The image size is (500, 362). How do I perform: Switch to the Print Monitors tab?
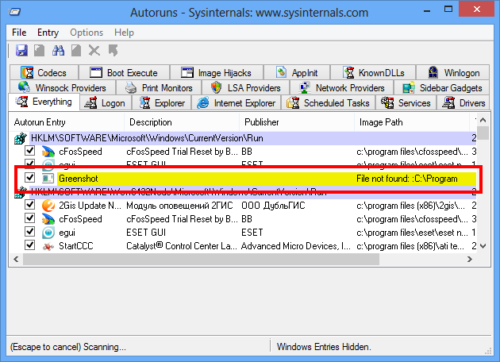tap(159, 88)
